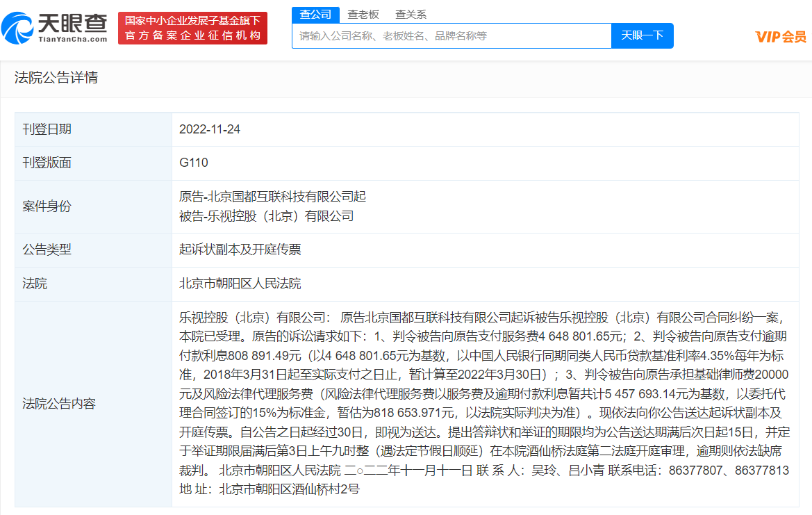Image resolution: width=812 pixels, height=515 pixels.
Task: Click the 法院公告详情 heading
Action: (x=56, y=78)
